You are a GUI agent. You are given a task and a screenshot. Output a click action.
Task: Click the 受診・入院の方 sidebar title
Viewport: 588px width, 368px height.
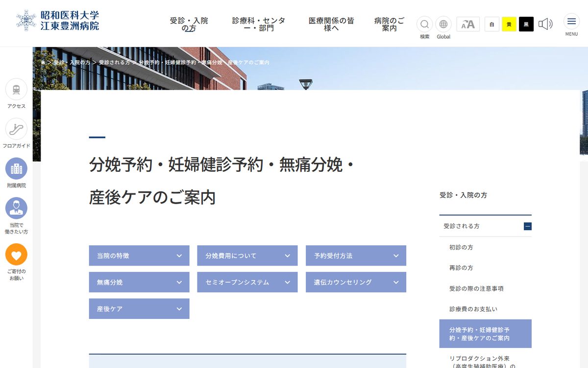[x=464, y=195]
